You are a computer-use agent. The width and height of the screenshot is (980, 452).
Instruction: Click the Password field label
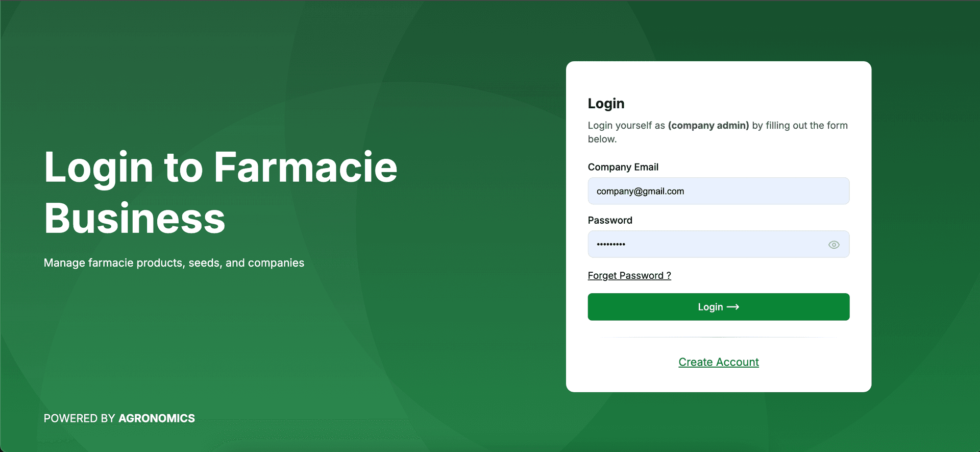tap(609, 220)
